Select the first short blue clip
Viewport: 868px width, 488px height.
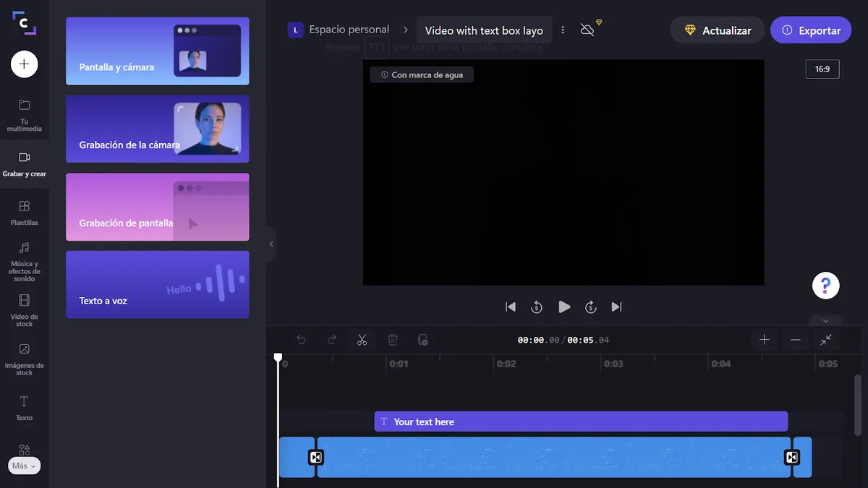click(x=295, y=457)
